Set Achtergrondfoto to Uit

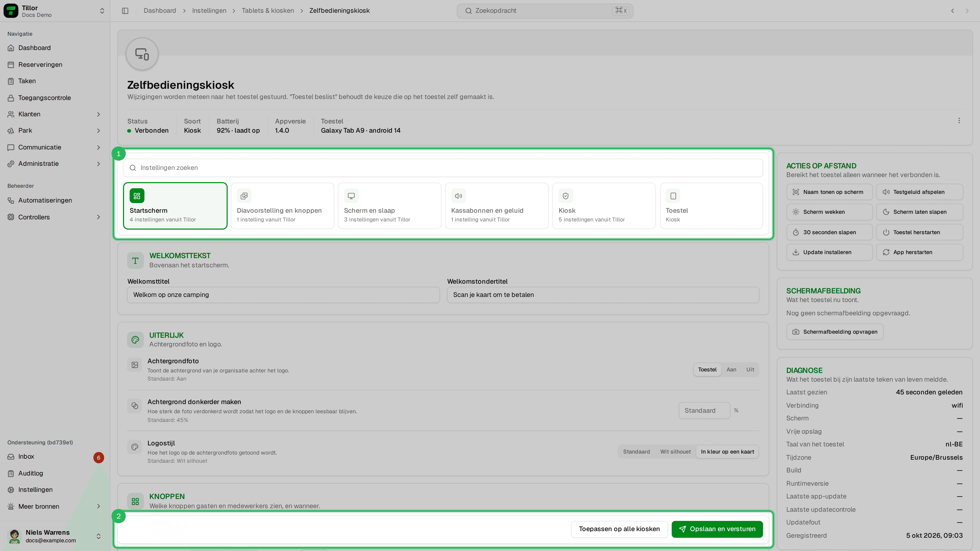[750, 370]
